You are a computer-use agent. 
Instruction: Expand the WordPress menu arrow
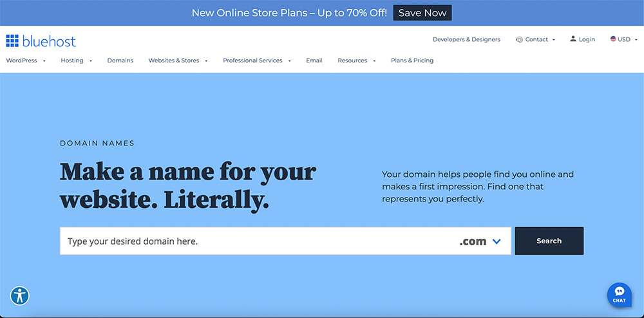44,61
